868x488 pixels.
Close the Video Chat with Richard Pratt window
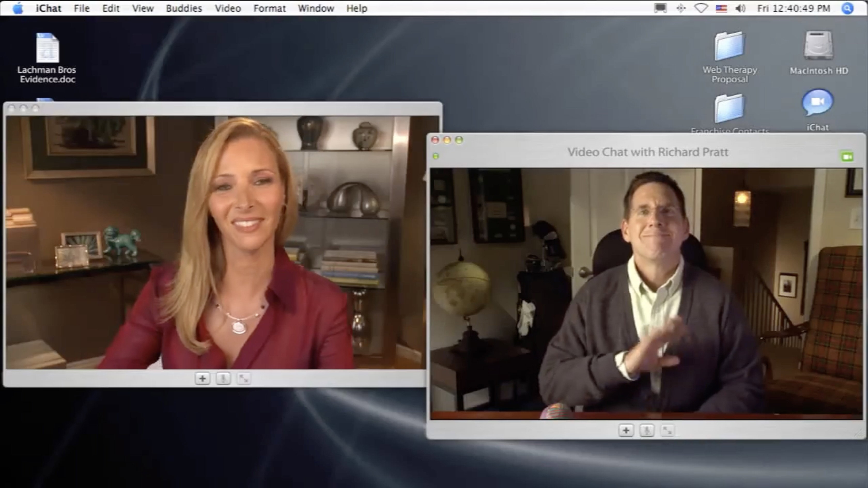435,140
